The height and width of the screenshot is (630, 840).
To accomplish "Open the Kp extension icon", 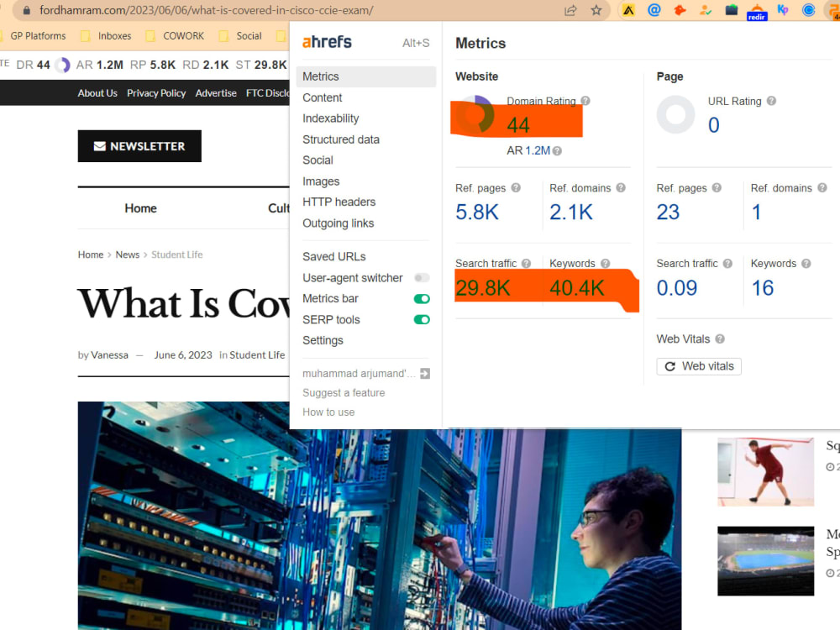I will coord(783,9).
